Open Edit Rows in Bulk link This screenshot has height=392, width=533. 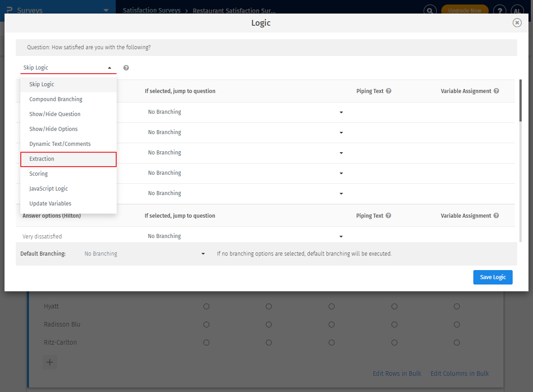coord(396,373)
